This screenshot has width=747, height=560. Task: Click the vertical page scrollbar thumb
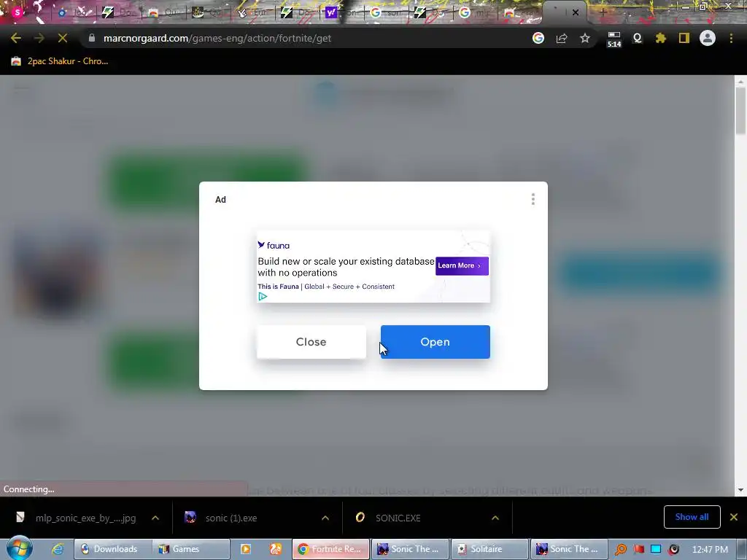coord(740,111)
